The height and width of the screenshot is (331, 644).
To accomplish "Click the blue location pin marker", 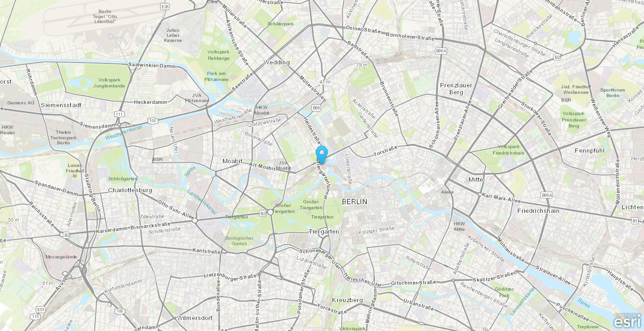I will (322, 155).
